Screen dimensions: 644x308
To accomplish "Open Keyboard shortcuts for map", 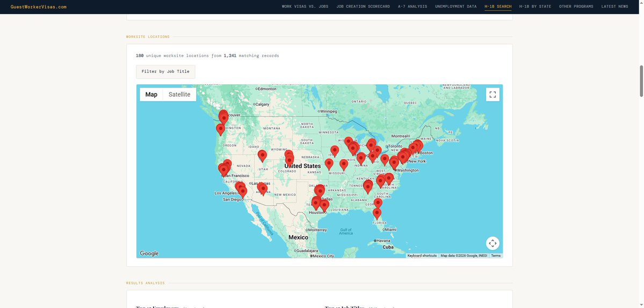I will 422,255.
